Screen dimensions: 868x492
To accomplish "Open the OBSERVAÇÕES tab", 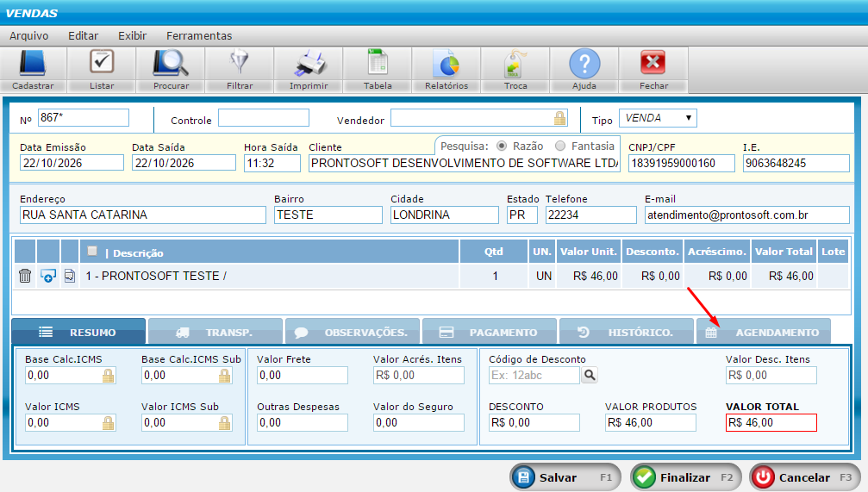I will 352,332.
